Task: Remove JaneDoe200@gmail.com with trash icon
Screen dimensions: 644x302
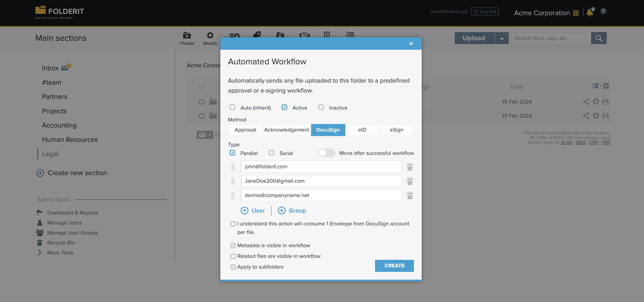Action: point(410,181)
